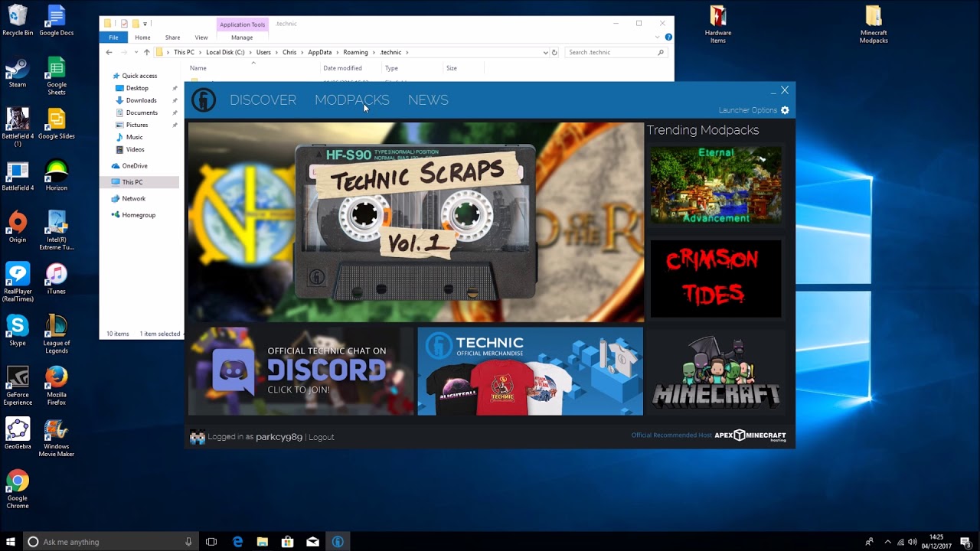The image size is (980, 551).
Task: Select Documents in Explorer sidebar
Action: pos(142,112)
